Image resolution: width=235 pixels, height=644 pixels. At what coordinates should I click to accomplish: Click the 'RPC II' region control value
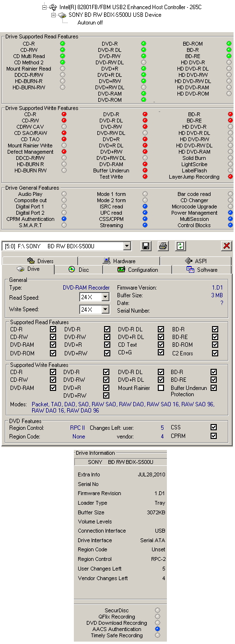(78, 427)
